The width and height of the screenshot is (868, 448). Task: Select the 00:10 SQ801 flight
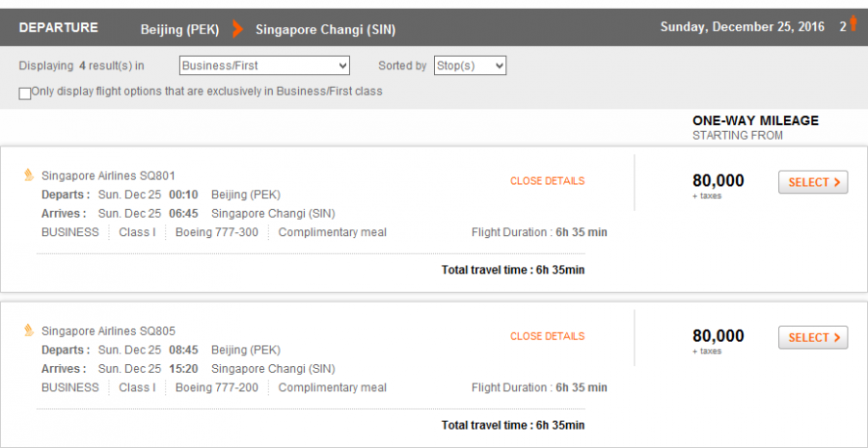[812, 182]
